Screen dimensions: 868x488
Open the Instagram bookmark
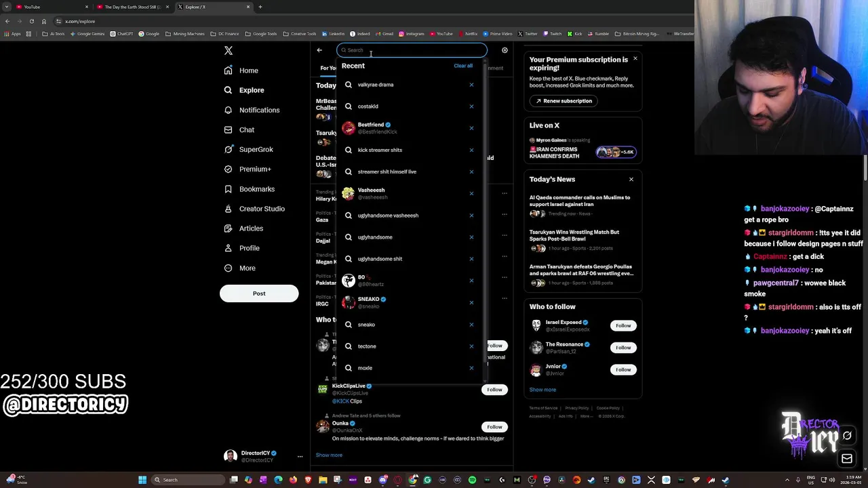pos(412,34)
